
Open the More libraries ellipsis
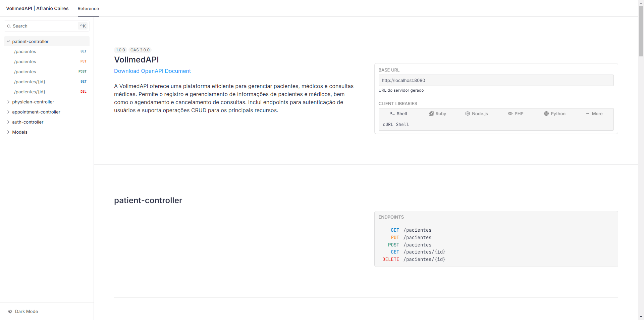pyautogui.click(x=588, y=114)
